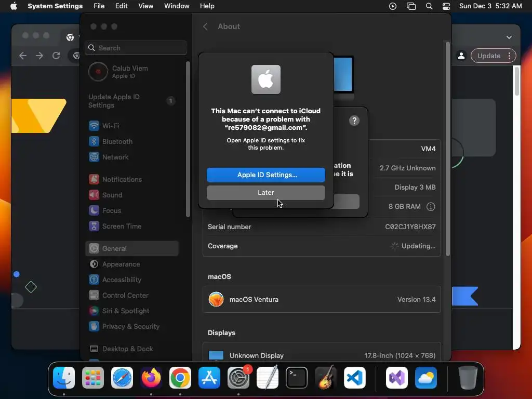Go back from the About page

tap(205, 26)
